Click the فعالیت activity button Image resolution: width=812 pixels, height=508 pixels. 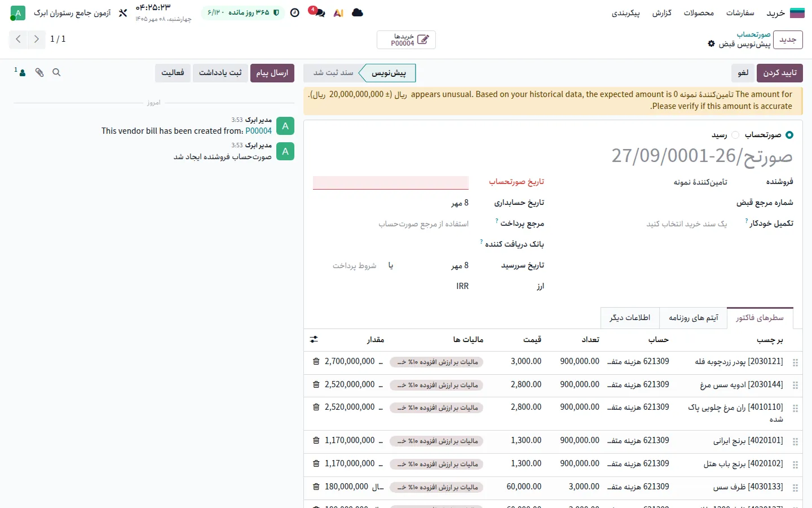click(173, 73)
